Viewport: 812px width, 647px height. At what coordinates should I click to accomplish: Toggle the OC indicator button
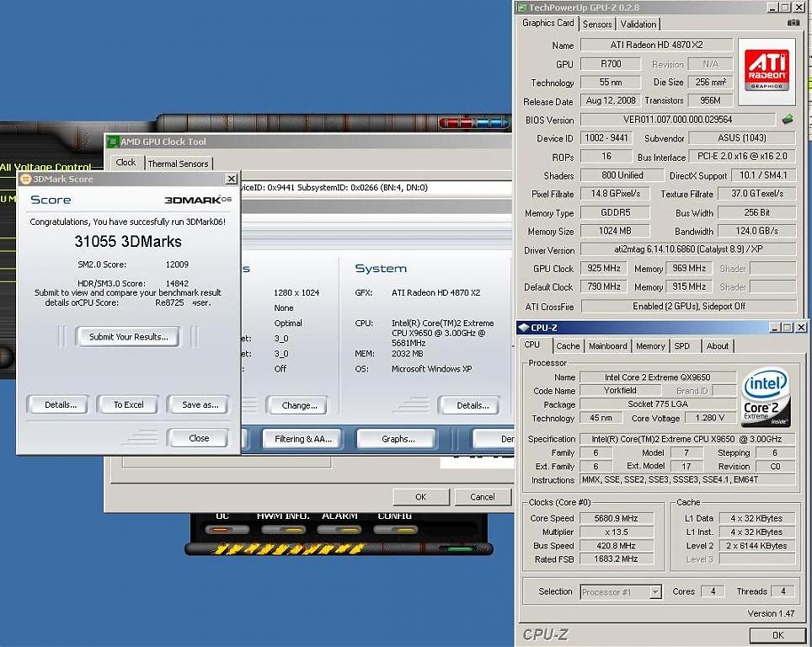point(227,530)
